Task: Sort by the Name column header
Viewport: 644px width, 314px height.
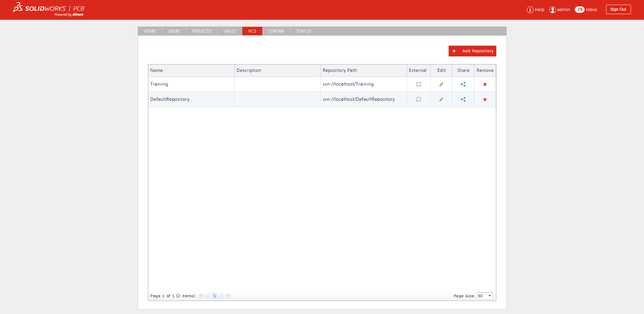Action: [x=191, y=71]
